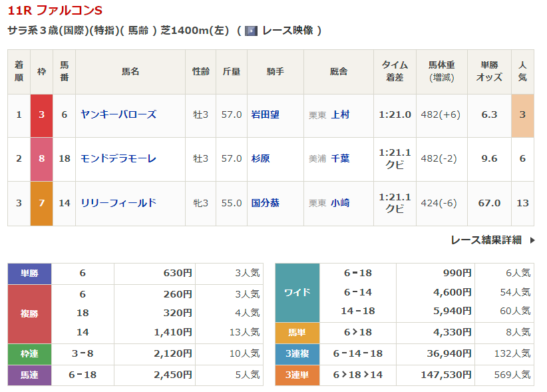Open jockey 岩田望 profile
This screenshot has height=392, width=547.
pyautogui.click(x=265, y=114)
